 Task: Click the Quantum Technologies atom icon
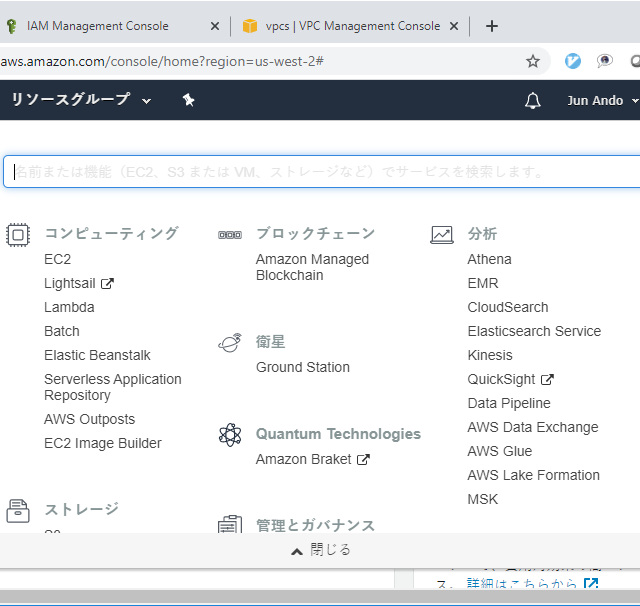(229, 435)
